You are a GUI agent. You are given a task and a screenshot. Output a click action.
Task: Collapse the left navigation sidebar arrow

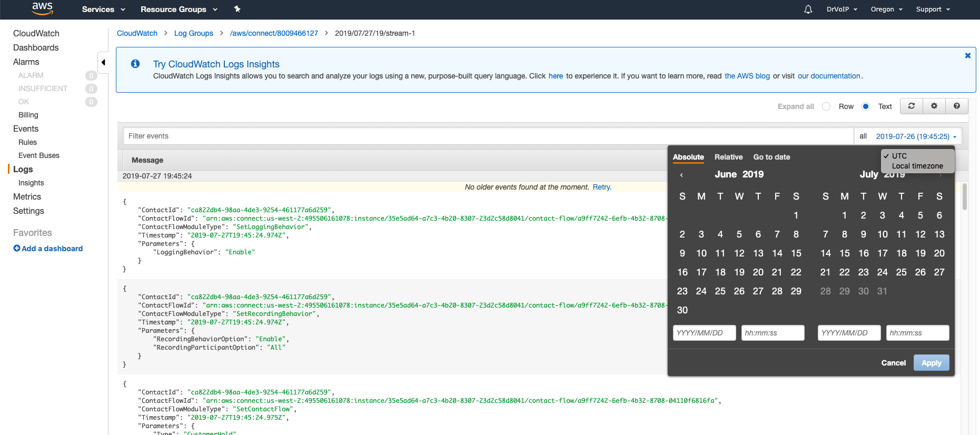(103, 62)
